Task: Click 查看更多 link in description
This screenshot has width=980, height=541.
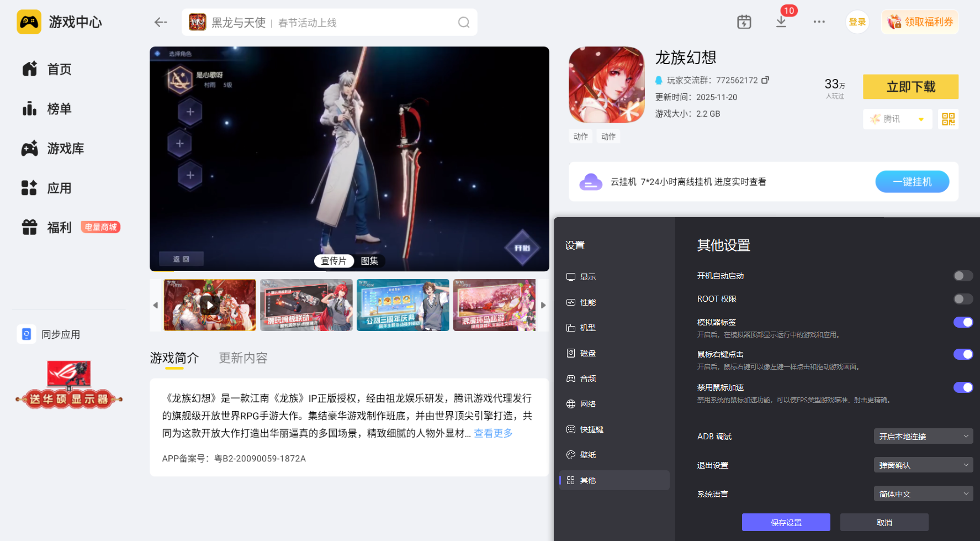Action: pyautogui.click(x=493, y=433)
